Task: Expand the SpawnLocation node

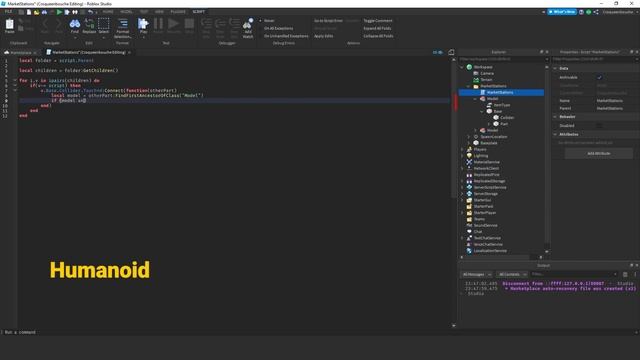Action: (469, 137)
